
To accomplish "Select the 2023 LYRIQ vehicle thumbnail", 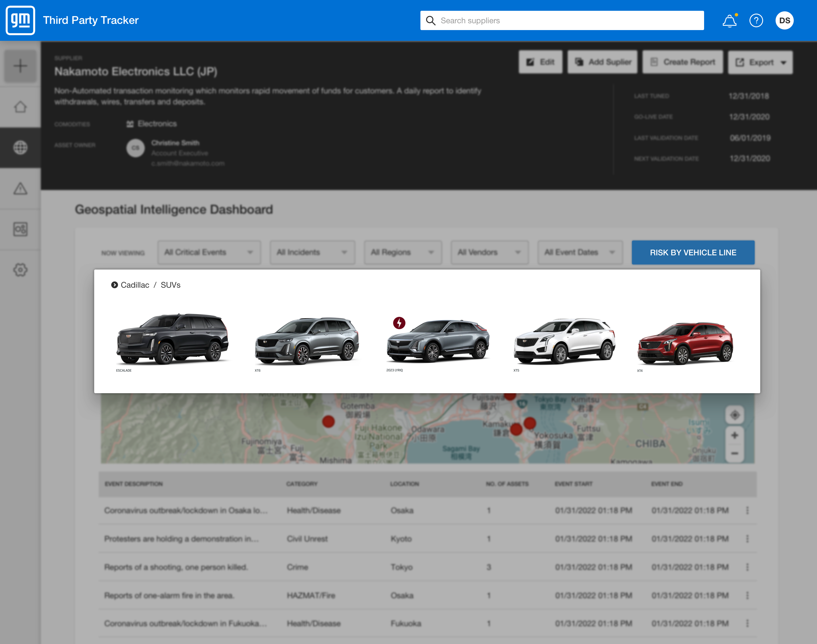I will tap(438, 341).
